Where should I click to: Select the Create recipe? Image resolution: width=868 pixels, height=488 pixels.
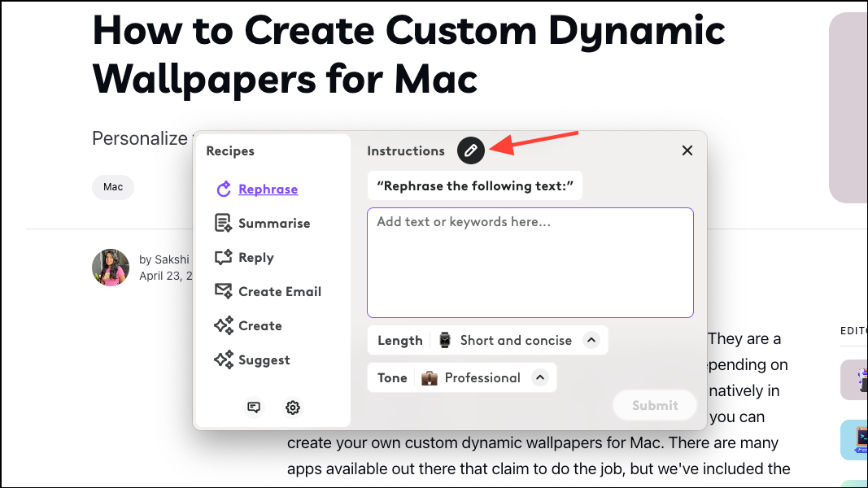[260, 326]
